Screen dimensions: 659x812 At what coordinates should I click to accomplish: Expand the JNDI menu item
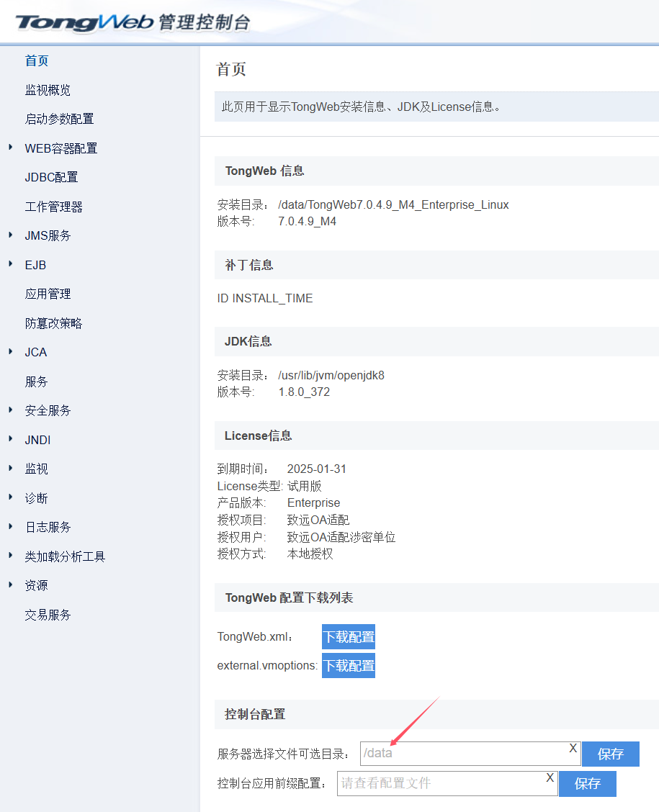(11, 439)
